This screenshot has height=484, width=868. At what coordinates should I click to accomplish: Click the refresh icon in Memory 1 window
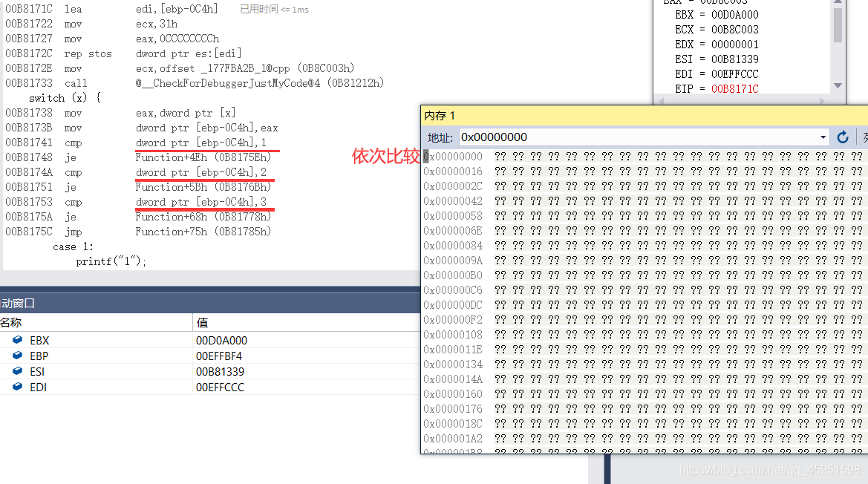(843, 137)
